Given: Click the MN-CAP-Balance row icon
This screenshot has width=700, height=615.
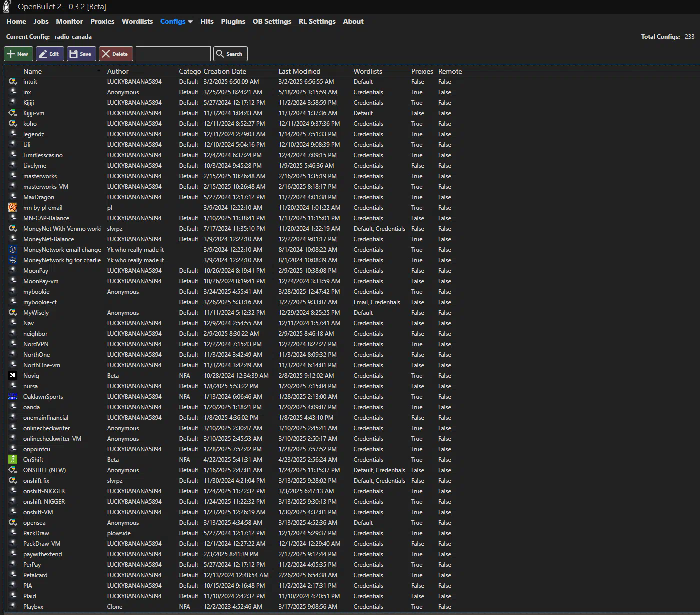Looking at the screenshot, I should pyautogui.click(x=13, y=218).
